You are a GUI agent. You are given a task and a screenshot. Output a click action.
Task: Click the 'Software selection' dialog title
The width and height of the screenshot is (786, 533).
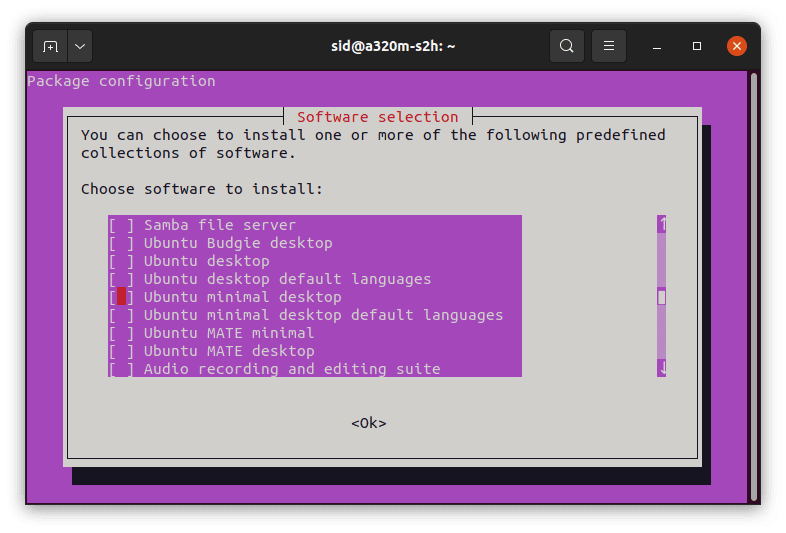(x=377, y=117)
